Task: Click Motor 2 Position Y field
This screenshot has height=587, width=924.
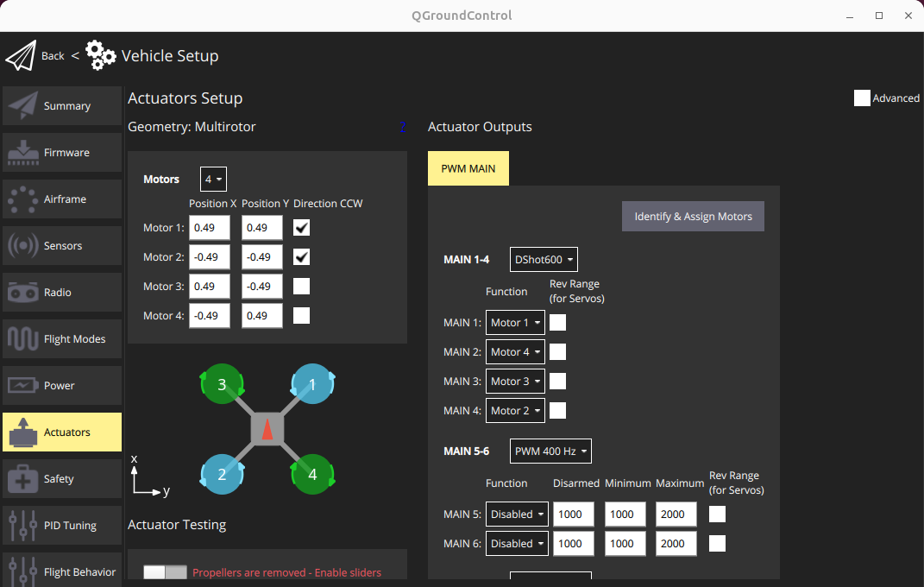Action: point(261,257)
